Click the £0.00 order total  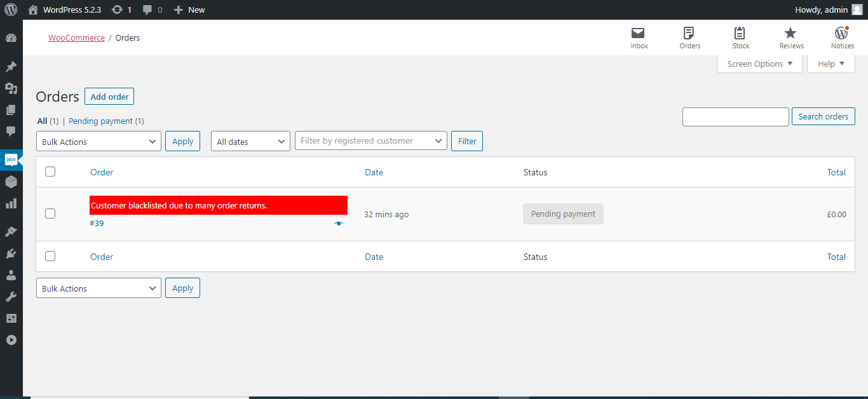[x=836, y=214]
